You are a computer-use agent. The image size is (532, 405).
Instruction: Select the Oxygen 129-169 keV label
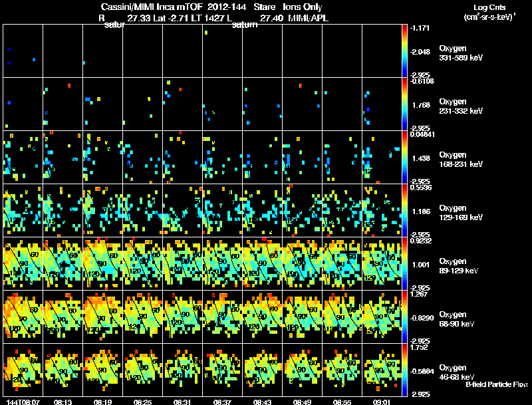461,213
